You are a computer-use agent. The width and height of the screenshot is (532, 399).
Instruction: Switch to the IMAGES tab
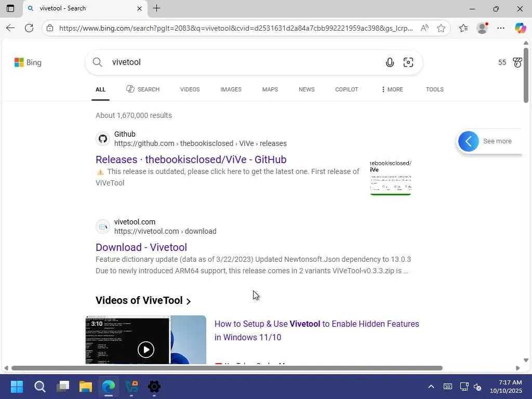coord(231,89)
